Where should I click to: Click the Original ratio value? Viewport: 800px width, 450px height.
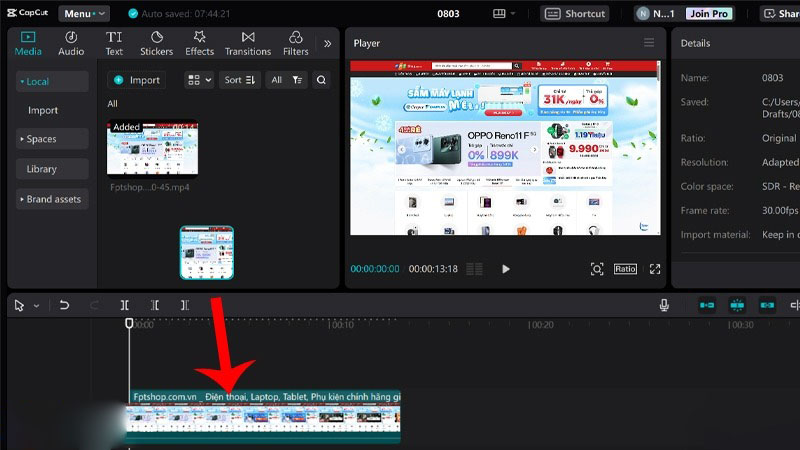(779, 138)
